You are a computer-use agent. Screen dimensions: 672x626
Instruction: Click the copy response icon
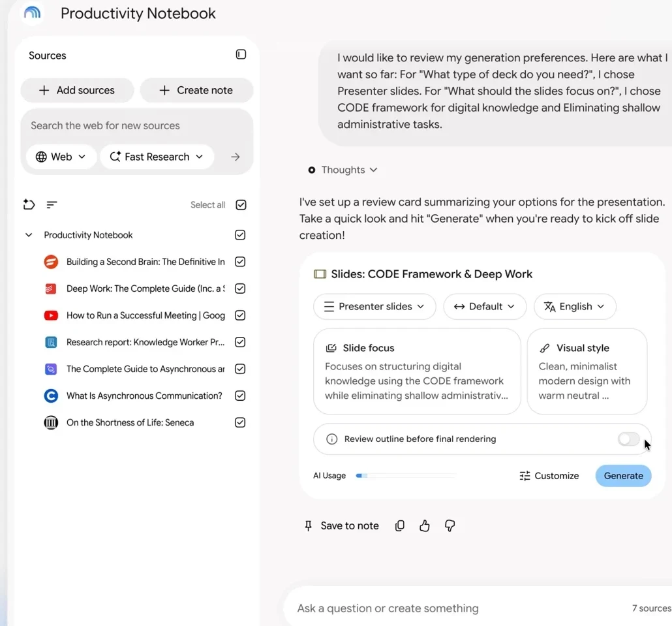click(x=399, y=525)
